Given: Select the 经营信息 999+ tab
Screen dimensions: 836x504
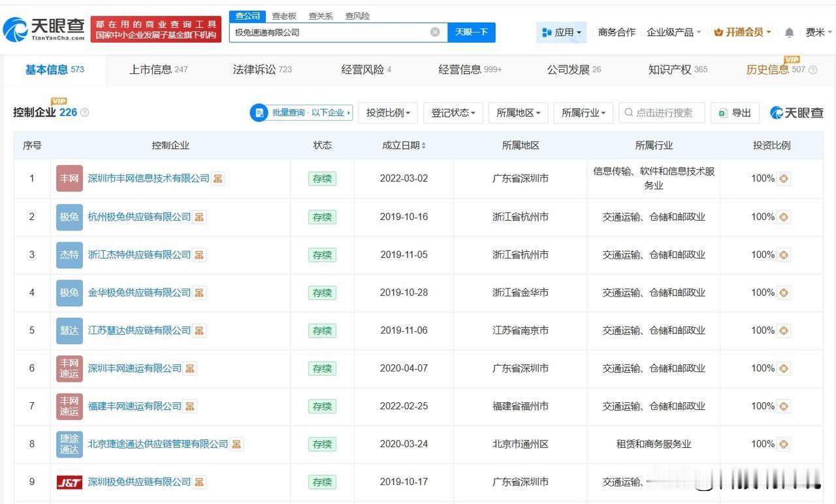Looking at the screenshot, I should click(x=470, y=70).
